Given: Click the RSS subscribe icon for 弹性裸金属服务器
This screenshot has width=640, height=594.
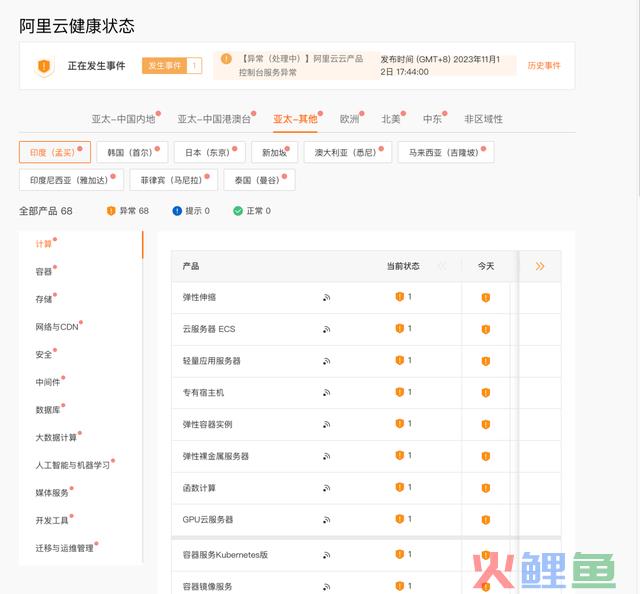Looking at the screenshot, I should (x=326, y=456).
